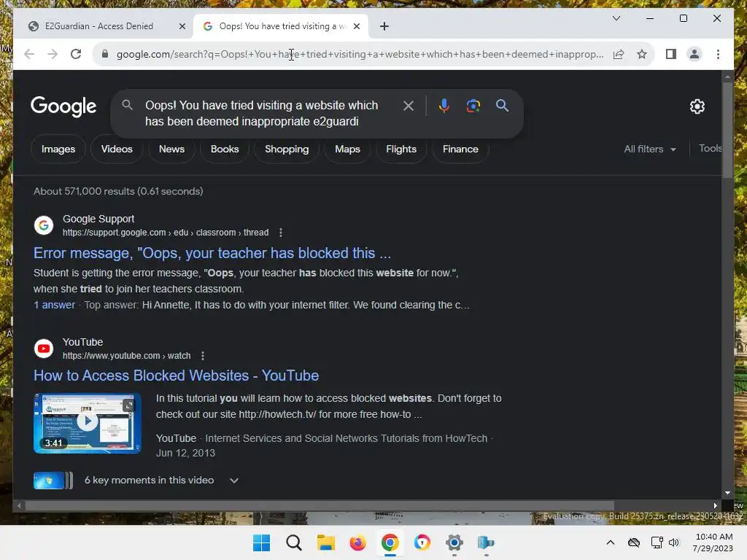The width and height of the screenshot is (747, 560).
Task: Filter results by Flights
Action: point(401,149)
